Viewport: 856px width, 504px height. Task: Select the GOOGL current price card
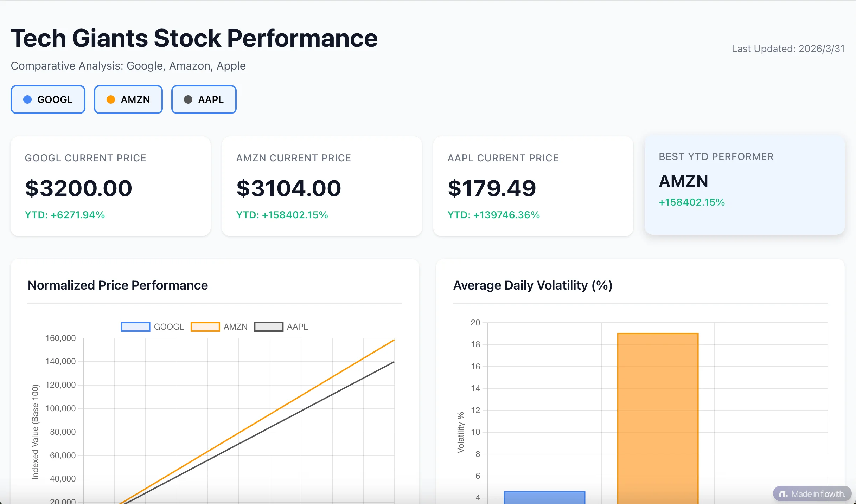pos(111,186)
